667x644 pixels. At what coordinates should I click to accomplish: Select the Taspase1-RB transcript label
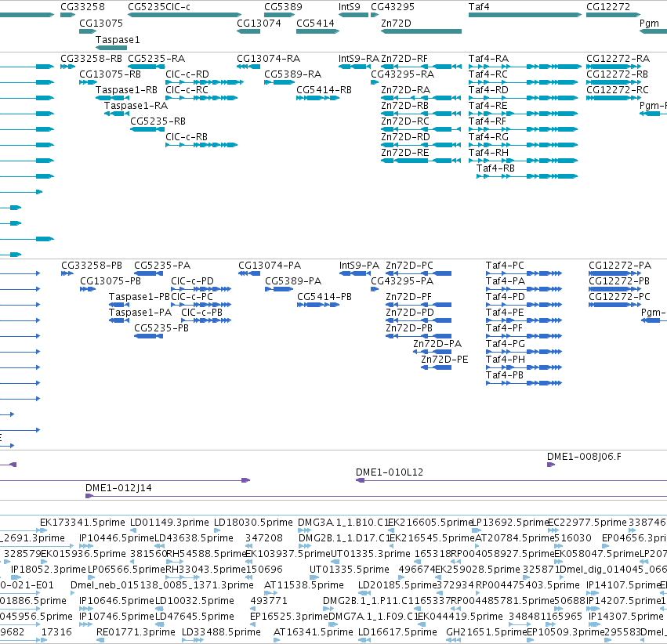point(126,89)
